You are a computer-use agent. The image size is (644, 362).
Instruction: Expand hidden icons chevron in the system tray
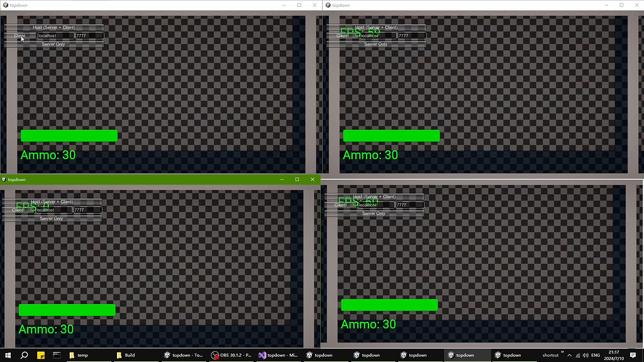569,355
